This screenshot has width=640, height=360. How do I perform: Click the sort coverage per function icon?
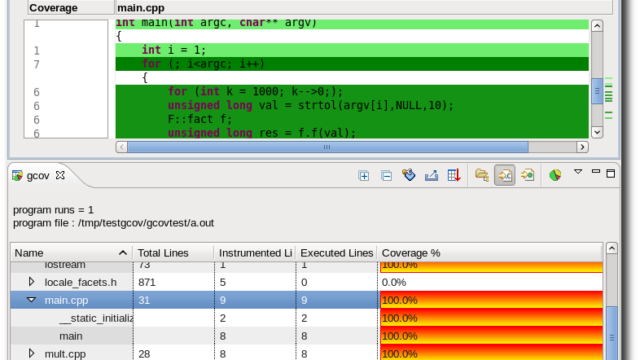point(527,175)
